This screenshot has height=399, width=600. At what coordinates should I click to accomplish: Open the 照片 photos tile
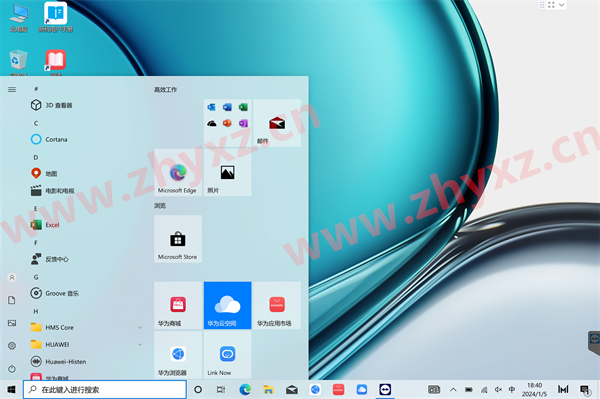[x=227, y=172]
